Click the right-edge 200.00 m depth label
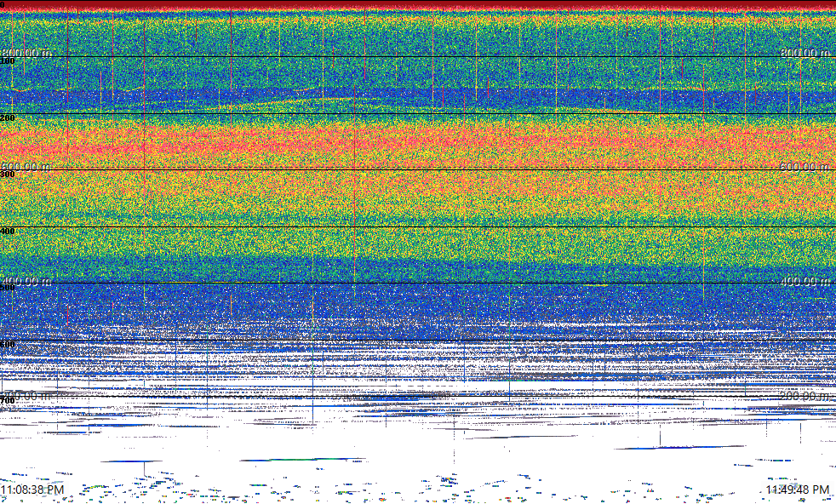Viewport: 836px width, 504px height. 805,396
